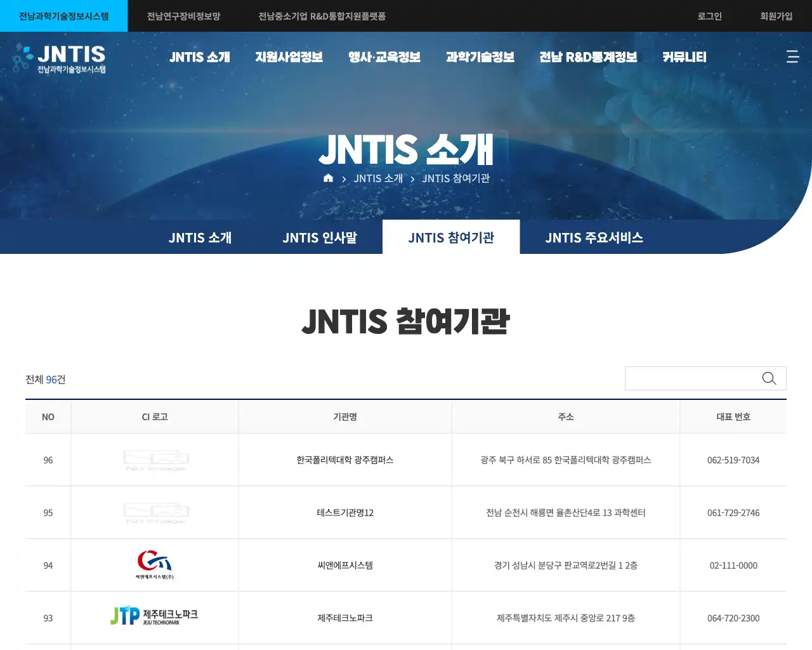
Task: Click the 씨앤에프시스템 CI logo
Action: [154, 562]
